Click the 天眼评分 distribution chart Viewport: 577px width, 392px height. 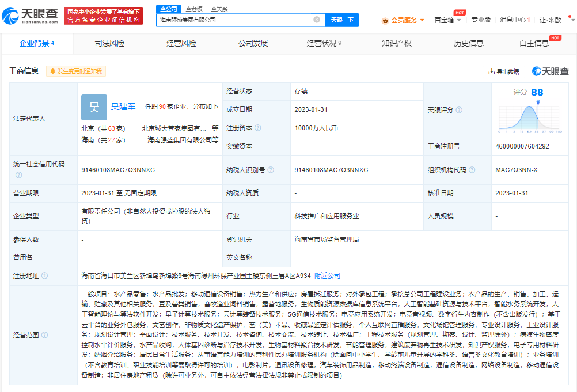pyautogui.click(x=530, y=118)
